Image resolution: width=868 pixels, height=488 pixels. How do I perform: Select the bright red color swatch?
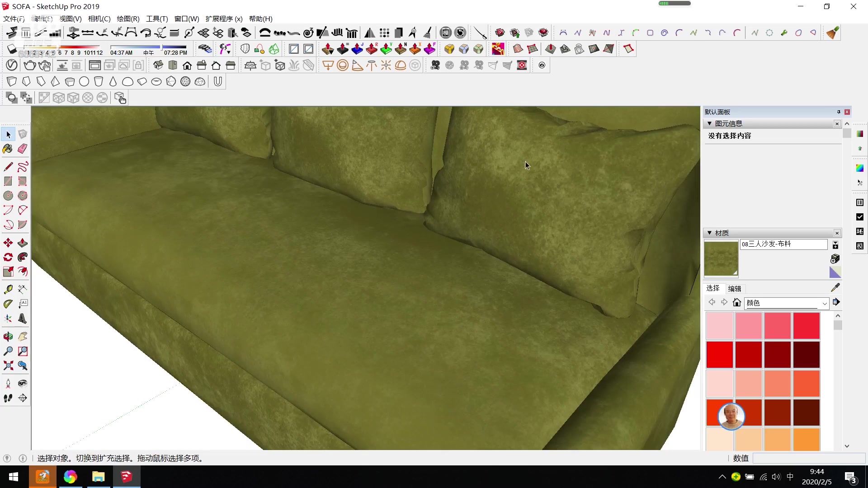(x=720, y=355)
